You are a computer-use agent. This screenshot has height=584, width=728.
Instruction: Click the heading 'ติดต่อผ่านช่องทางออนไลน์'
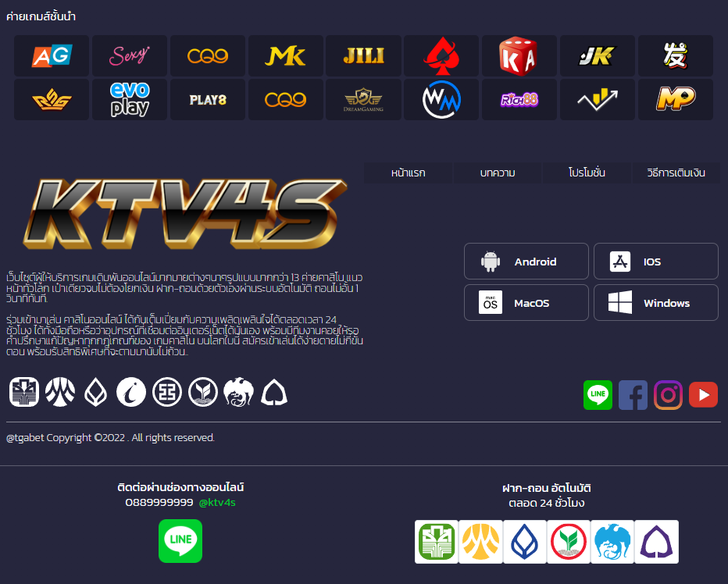(180, 487)
